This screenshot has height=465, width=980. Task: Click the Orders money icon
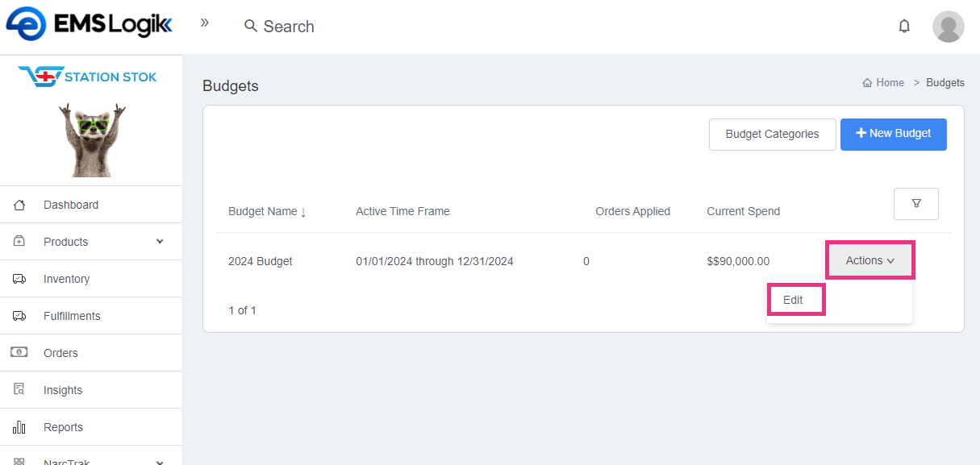pos(19,353)
